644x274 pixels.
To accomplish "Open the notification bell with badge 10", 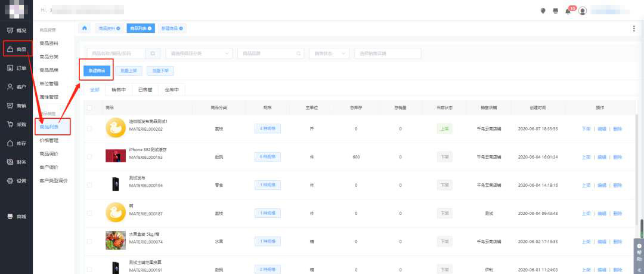I will 568,11.
